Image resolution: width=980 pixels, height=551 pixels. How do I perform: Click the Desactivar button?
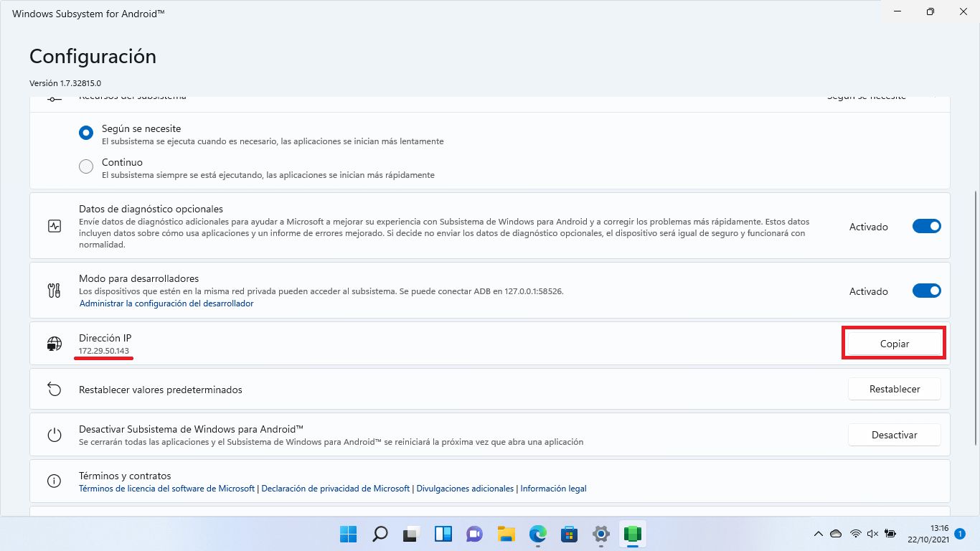(894, 434)
